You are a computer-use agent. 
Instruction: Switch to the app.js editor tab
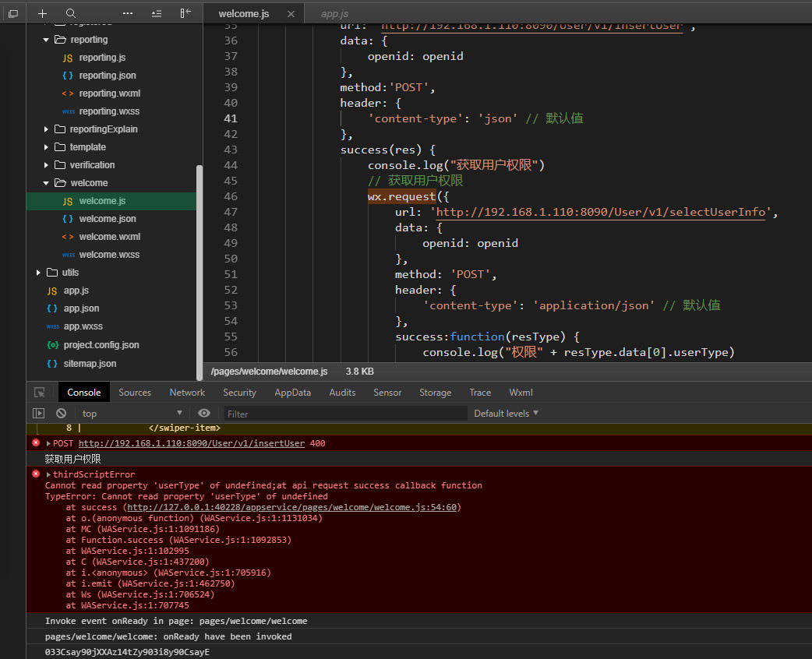(x=334, y=14)
